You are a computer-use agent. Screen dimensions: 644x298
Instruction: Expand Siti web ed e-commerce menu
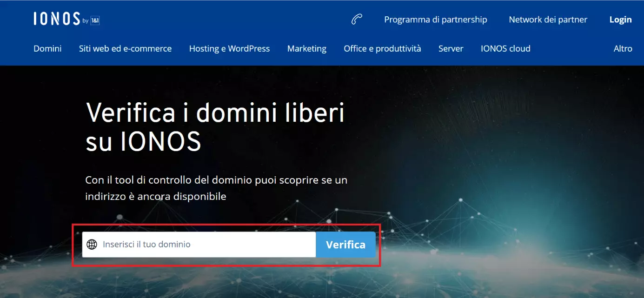(x=125, y=48)
